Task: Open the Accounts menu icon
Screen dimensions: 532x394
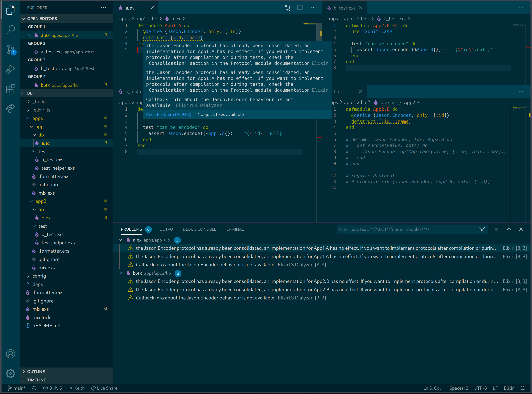Action: point(10,354)
